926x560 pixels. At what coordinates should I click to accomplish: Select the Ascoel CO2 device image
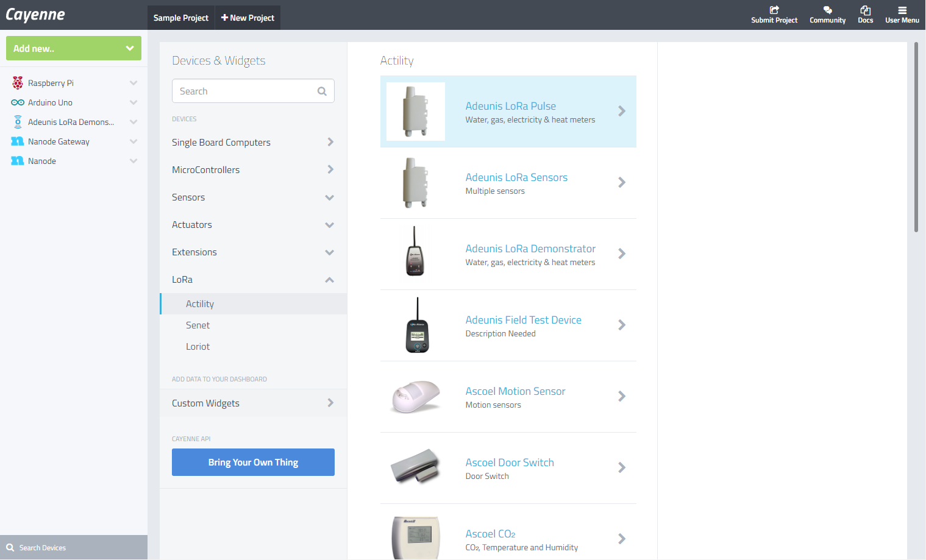[416, 536]
